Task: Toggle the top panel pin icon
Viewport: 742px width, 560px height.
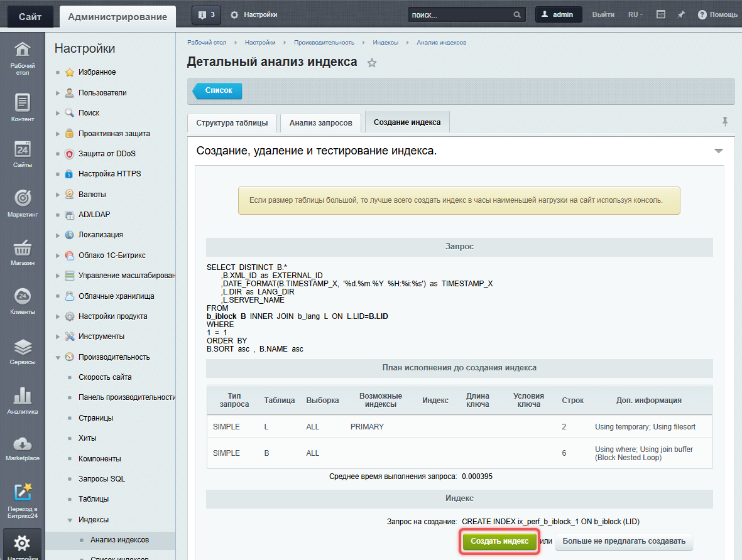Action: (680, 14)
